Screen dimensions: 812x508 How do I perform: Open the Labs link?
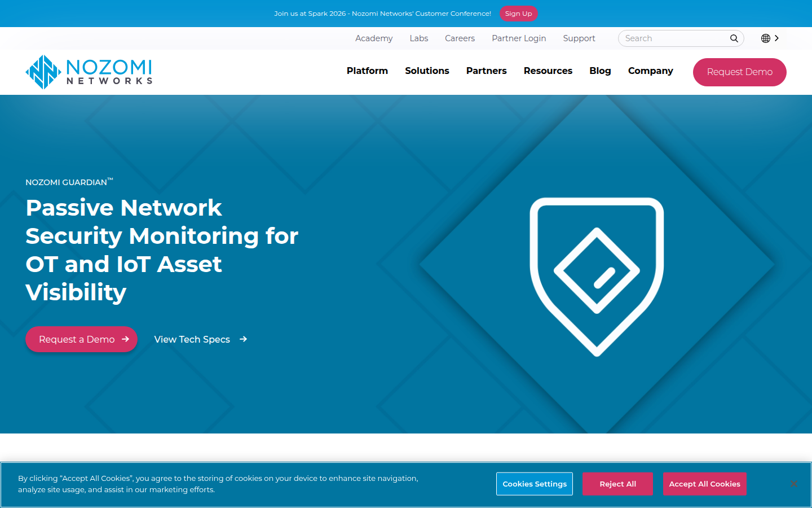point(419,38)
